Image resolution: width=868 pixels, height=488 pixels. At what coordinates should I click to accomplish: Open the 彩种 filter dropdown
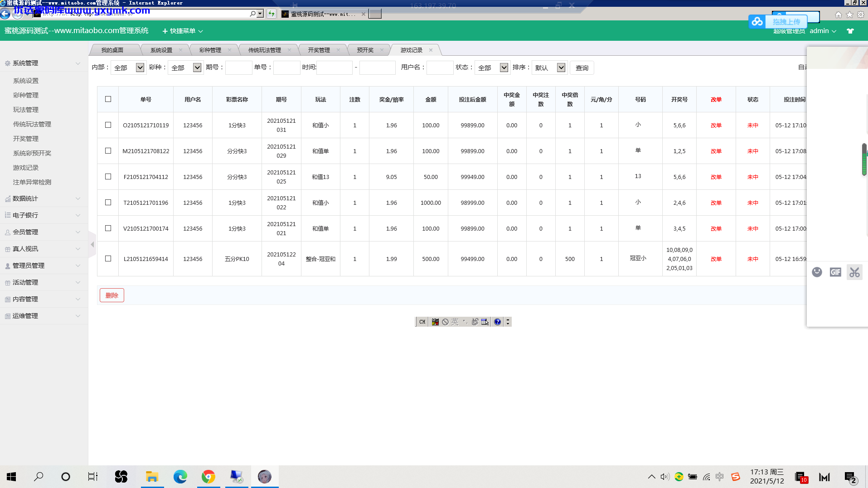click(185, 68)
